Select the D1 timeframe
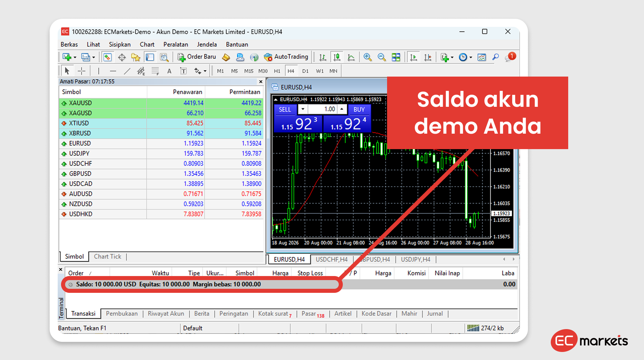The image size is (644, 360). 305,71
